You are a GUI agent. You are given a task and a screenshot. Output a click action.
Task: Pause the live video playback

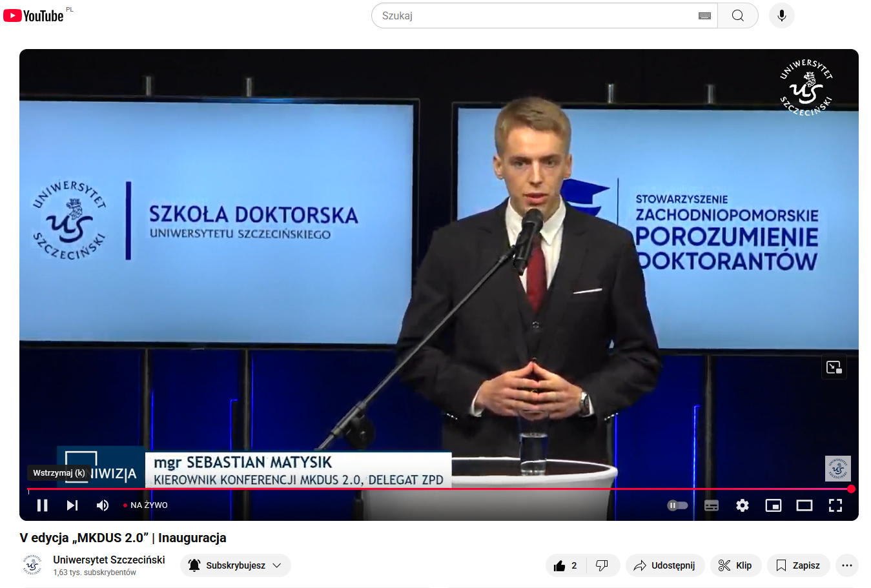pos(43,505)
